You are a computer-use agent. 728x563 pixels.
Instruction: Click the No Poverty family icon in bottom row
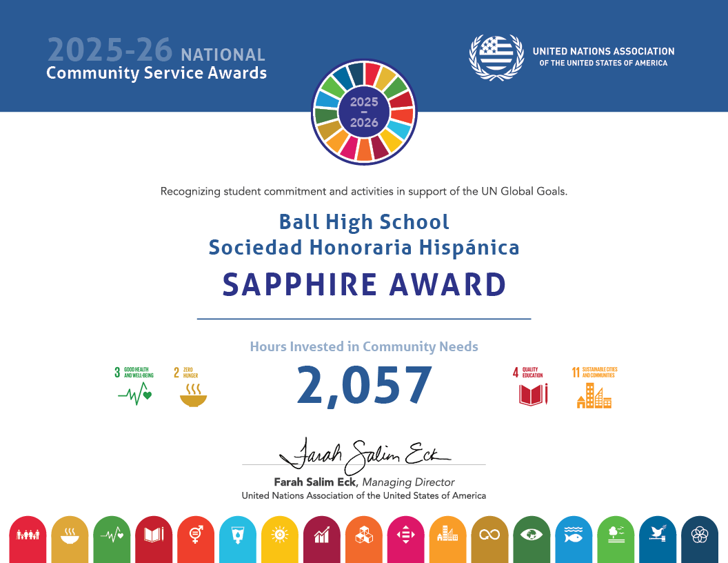click(x=28, y=540)
